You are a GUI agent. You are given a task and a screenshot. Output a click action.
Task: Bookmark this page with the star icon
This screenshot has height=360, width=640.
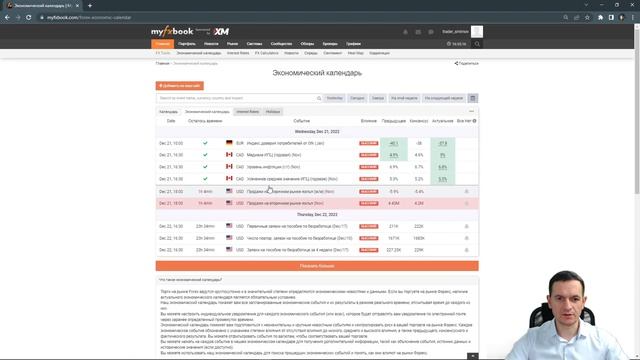pos(587,18)
